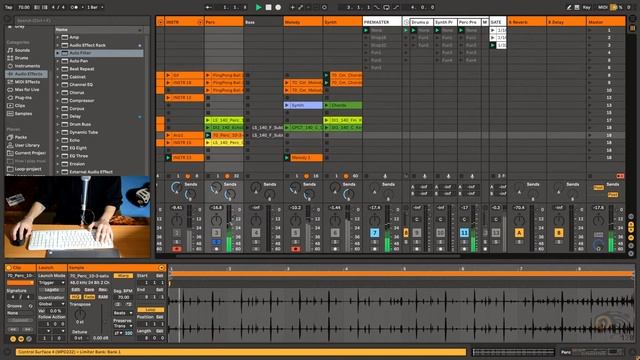Arm the INSTR track record button
Image resolution: width=640 pixels, height=360 pixels.
pyautogui.click(x=177, y=249)
